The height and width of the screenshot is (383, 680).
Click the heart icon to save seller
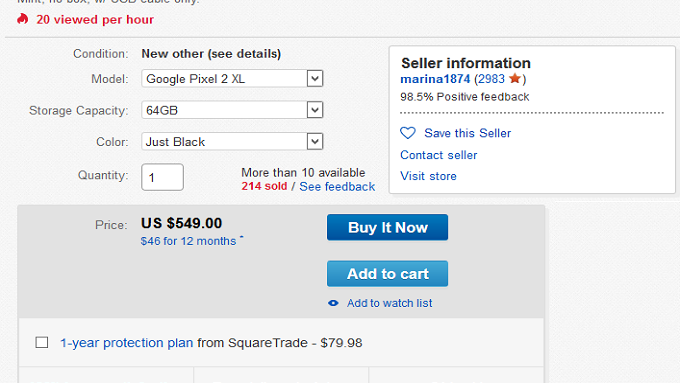[x=408, y=133]
